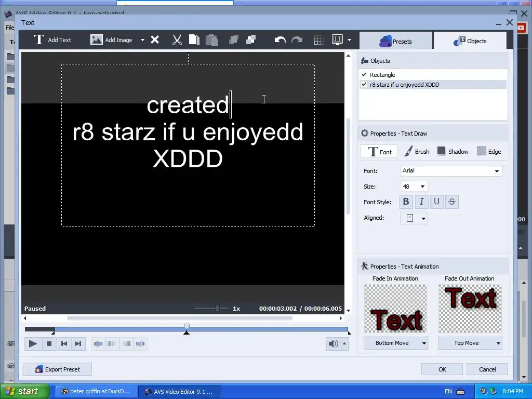Click the 'created' text in preview
The width and height of the screenshot is (532, 399).
(x=188, y=105)
